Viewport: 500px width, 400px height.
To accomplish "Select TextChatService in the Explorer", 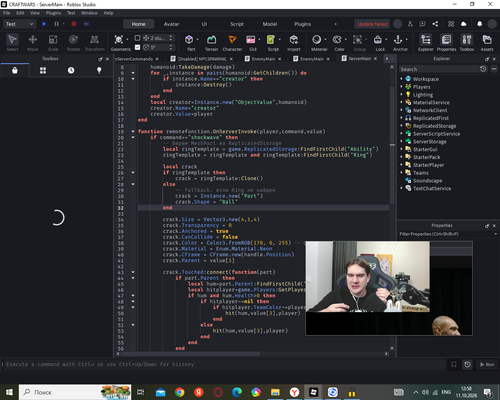I will tap(432, 188).
